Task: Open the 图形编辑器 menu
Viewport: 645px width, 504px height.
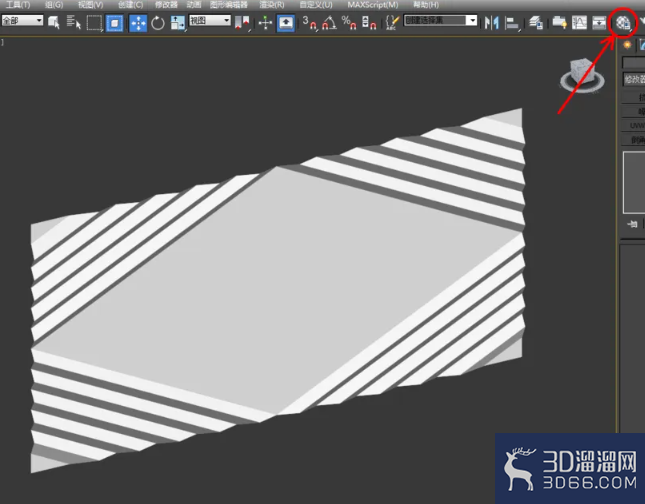Action: click(229, 5)
